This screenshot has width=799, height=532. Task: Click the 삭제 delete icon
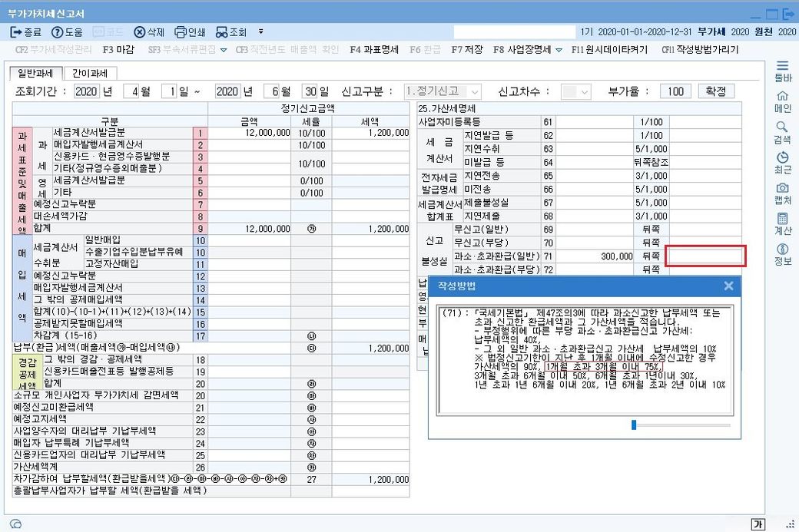pos(140,32)
